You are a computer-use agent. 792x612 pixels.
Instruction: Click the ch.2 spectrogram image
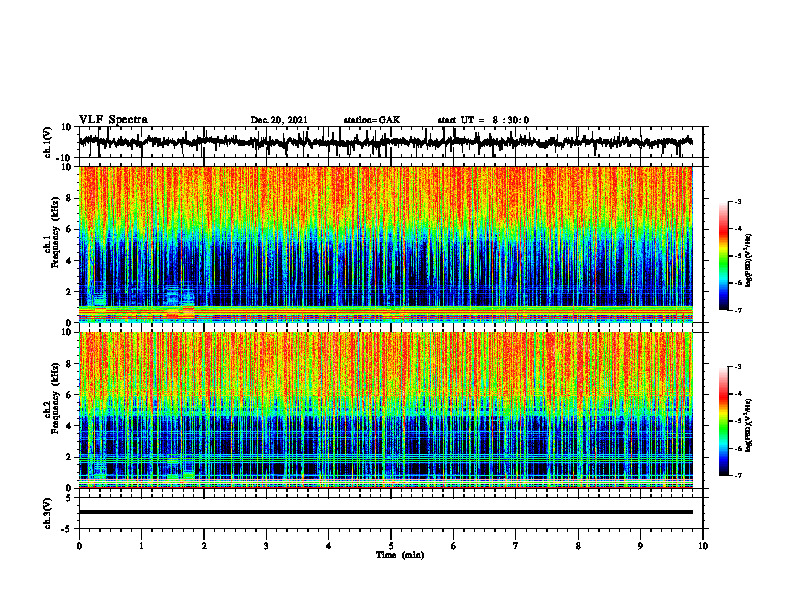tap(386, 410)
